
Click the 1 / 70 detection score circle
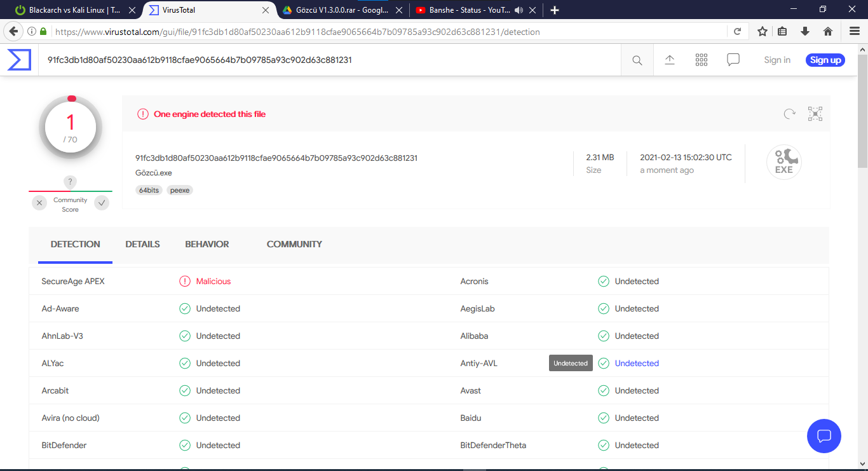(71, 128)
